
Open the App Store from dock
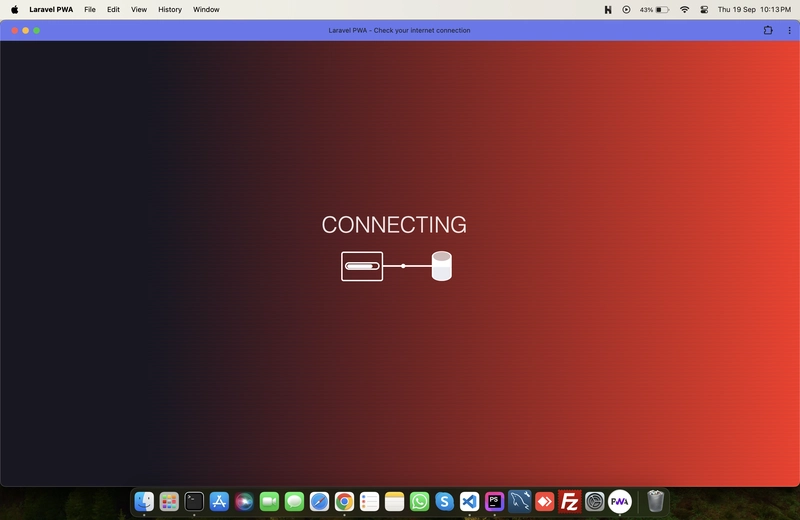coord(219,501)
